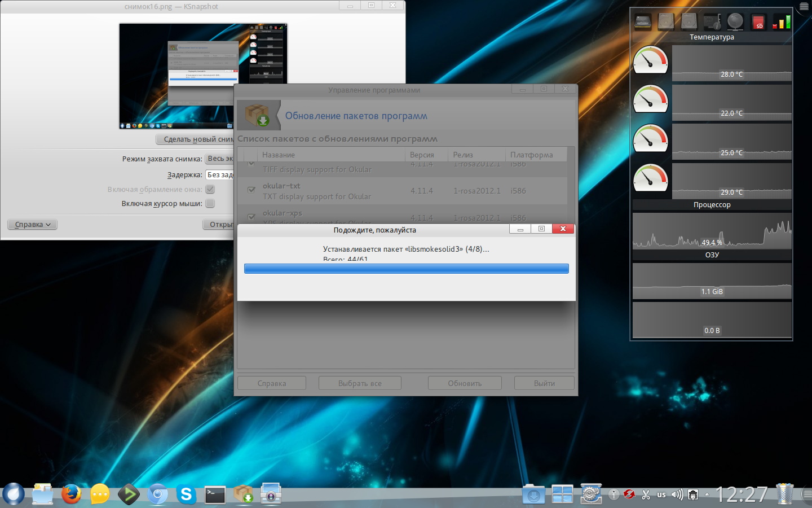Viewport: 812px width, 508px height.
Task: Toggle the okular-txt package checkbox
Action: click(251, 190)
